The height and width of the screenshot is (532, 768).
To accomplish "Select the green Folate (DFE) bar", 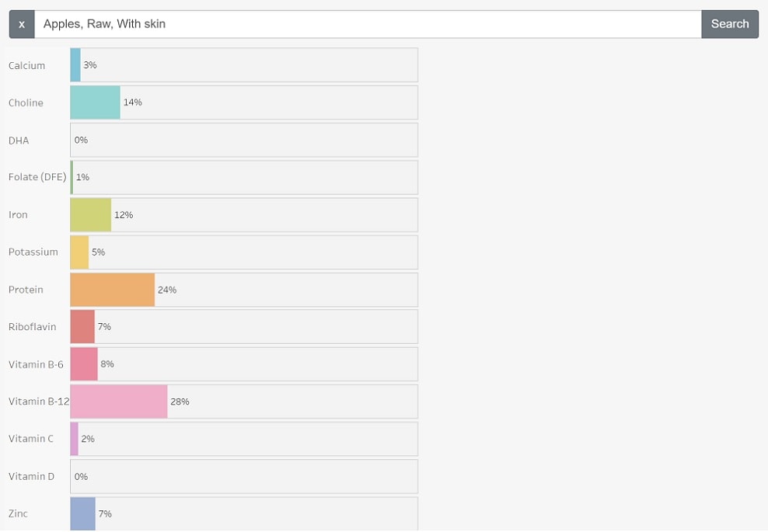I will (72, 177).
